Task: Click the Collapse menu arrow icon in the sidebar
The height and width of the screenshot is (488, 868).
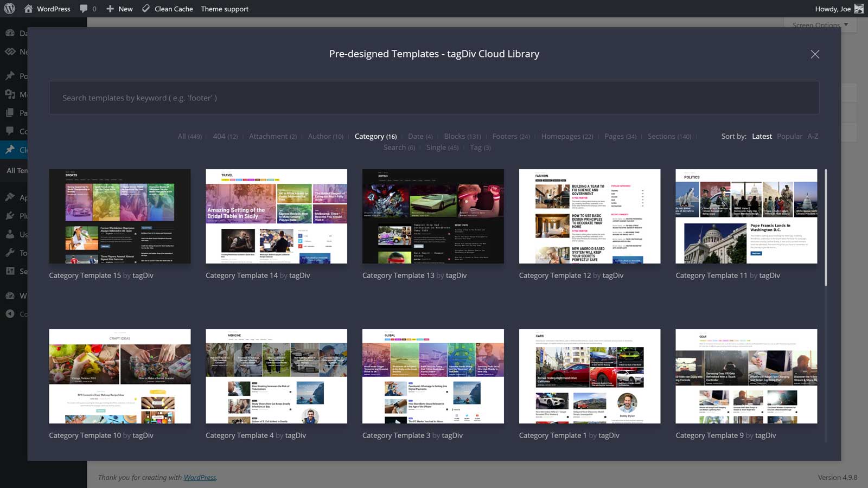Action: 10,314
